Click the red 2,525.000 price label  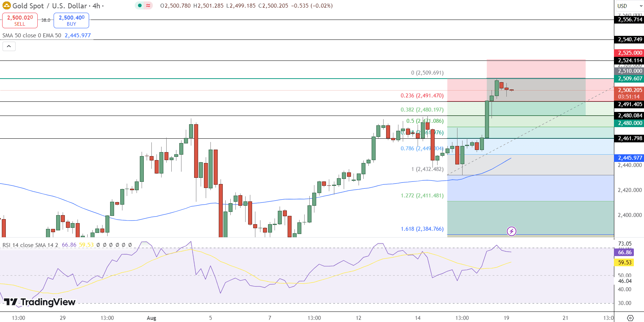[x=629, y=53]
